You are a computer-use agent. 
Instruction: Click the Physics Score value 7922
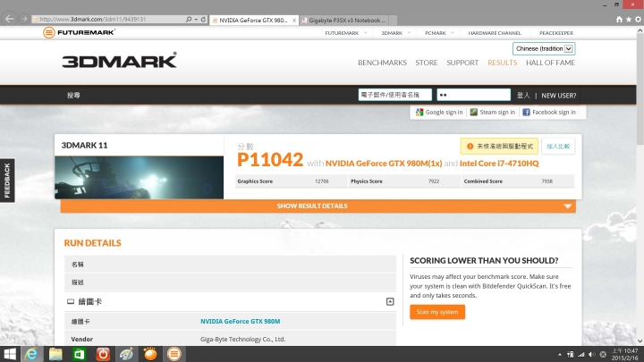[434, 181]
